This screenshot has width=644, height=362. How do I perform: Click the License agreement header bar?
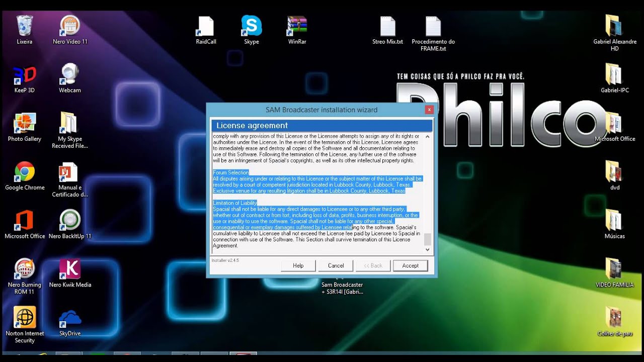pos(321,126)
